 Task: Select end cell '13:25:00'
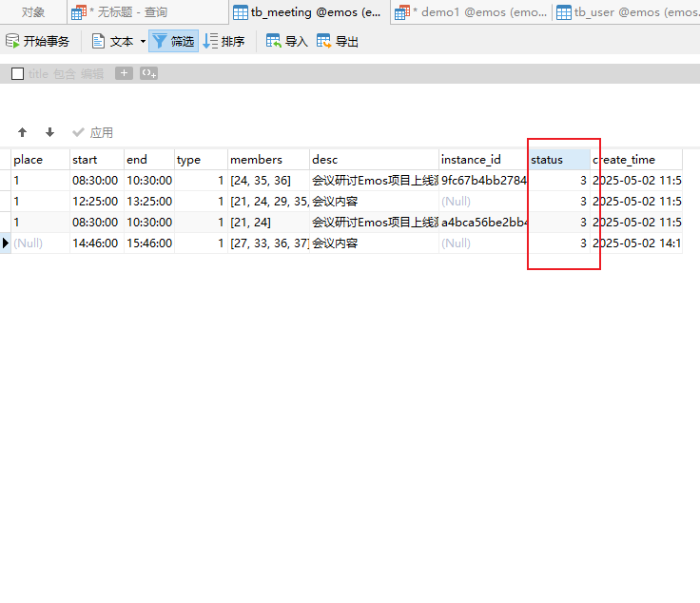tap(149, 202)
